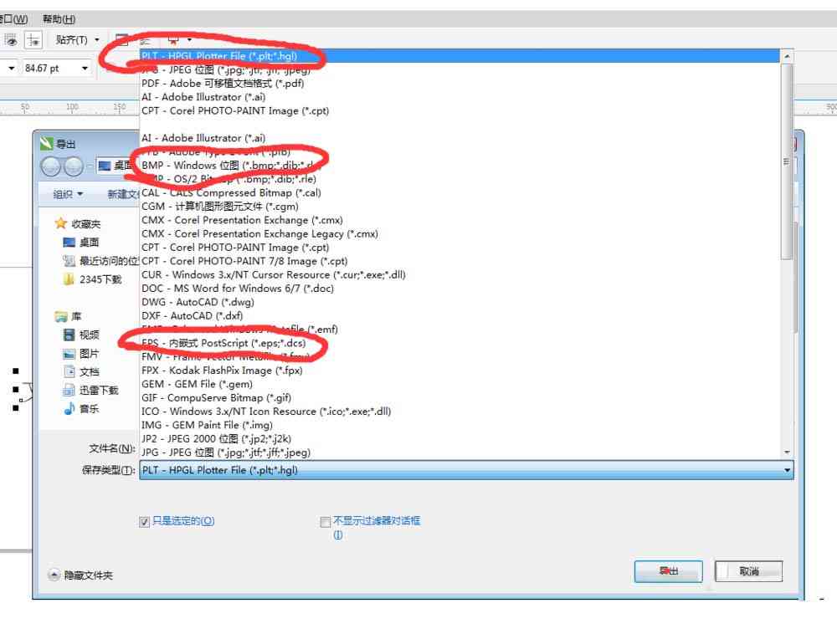Select CGM - 计算机图形图元文件 format
The width and height of the screenshot is (837, 644).
point(459,207)
